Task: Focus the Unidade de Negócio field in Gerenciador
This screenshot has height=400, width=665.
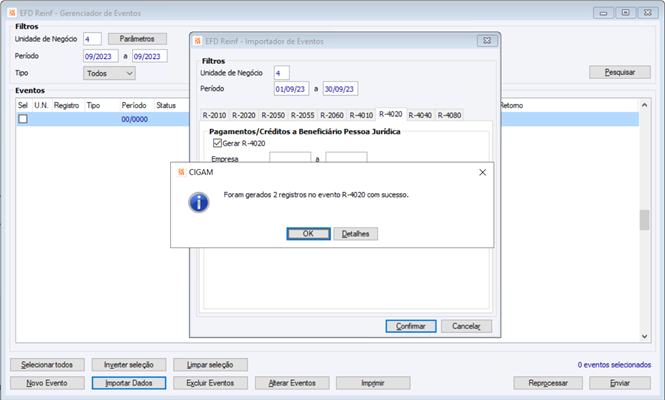Action: pos(92,39)
